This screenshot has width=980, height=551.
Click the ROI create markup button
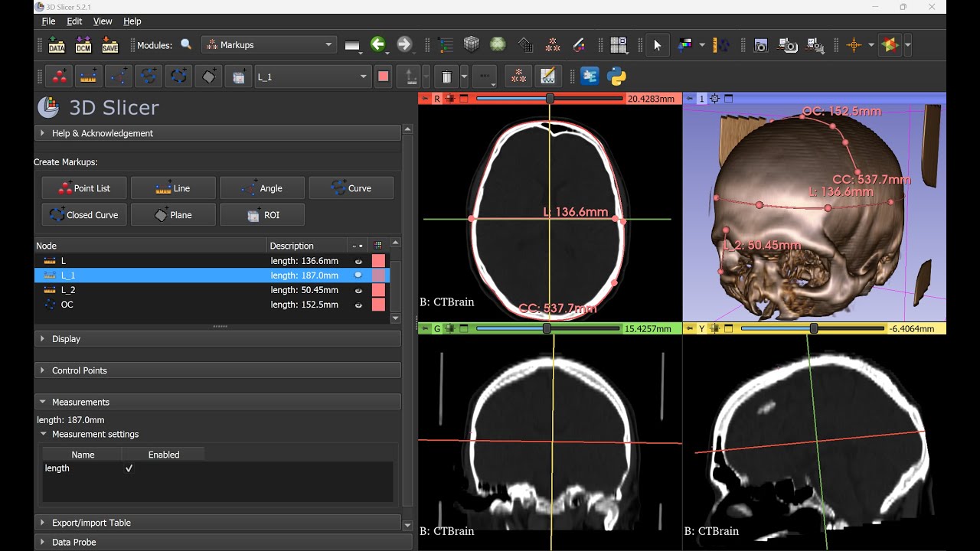(262, 215)
